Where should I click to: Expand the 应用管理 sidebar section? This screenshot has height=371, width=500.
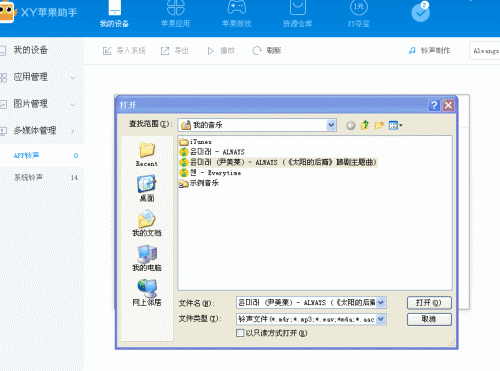click(x=38, y=77)
